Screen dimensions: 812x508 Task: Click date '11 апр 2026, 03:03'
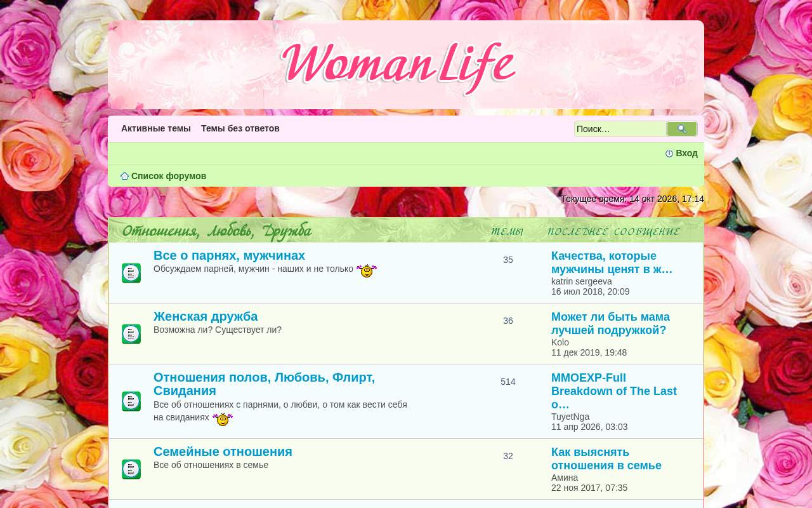click(589, 427)
